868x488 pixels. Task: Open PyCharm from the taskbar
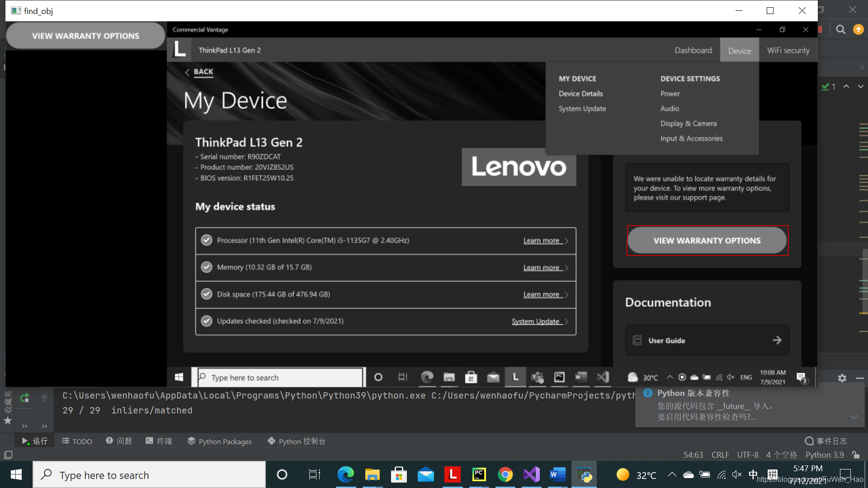(x=479, y=474)
